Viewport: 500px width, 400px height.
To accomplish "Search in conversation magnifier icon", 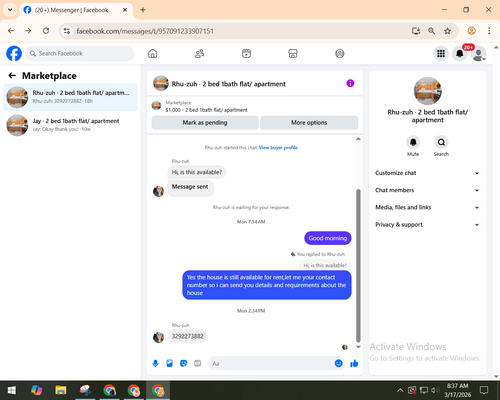I will 441,142.
